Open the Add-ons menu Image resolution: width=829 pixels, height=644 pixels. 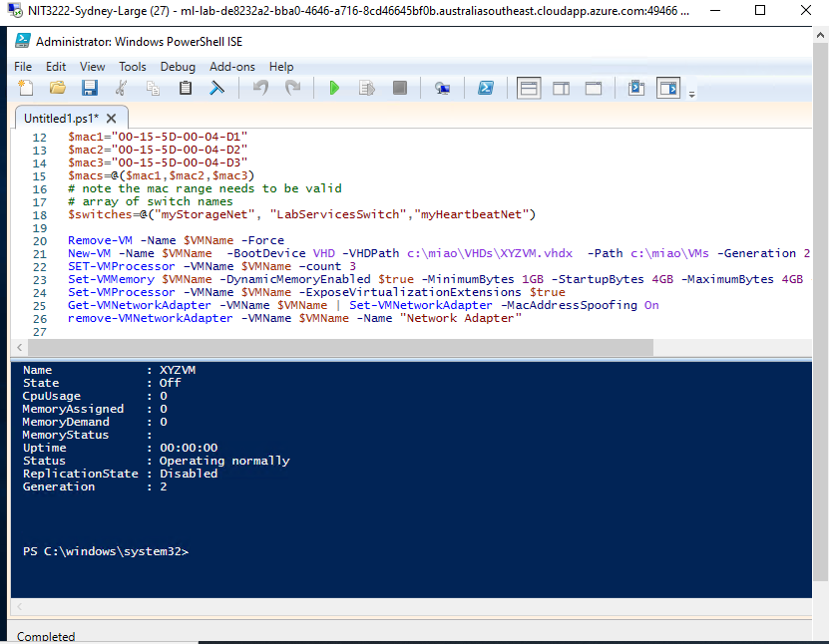click(x=232, y=67)
